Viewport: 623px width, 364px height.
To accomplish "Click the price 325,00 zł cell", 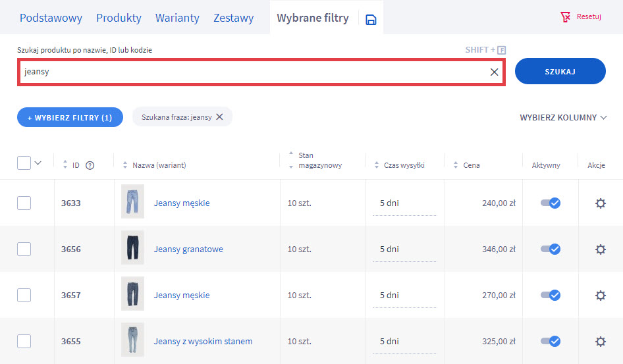I will pos(499,341).
